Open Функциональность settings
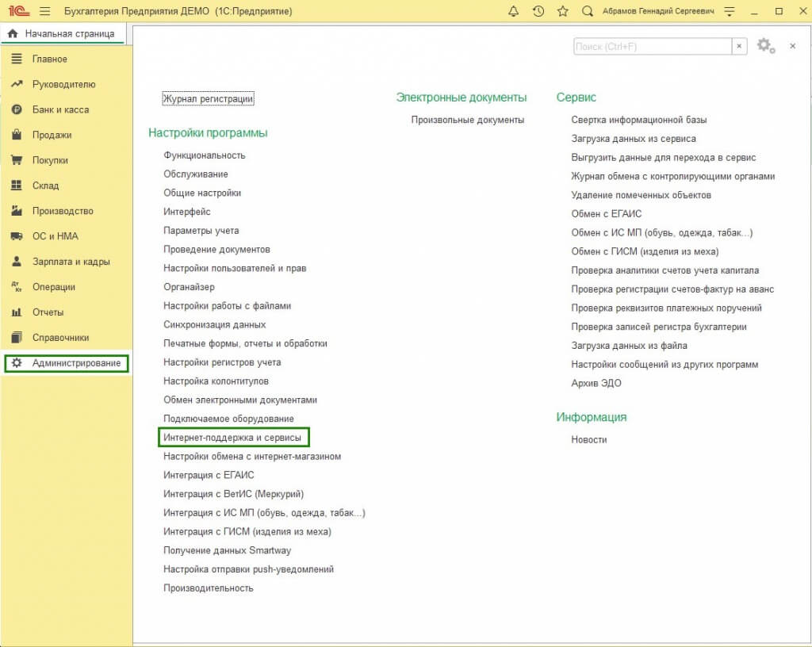Screen dimensions: 812x647 204,155
